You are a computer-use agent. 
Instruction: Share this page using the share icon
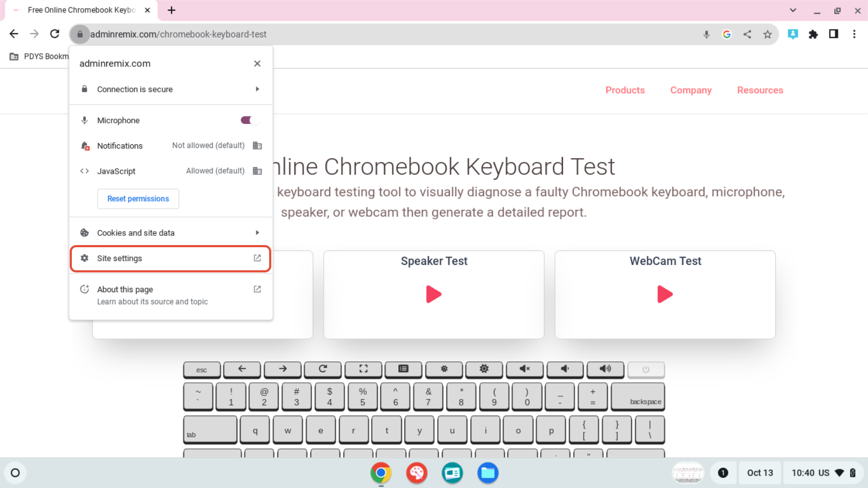click(747, 34)
